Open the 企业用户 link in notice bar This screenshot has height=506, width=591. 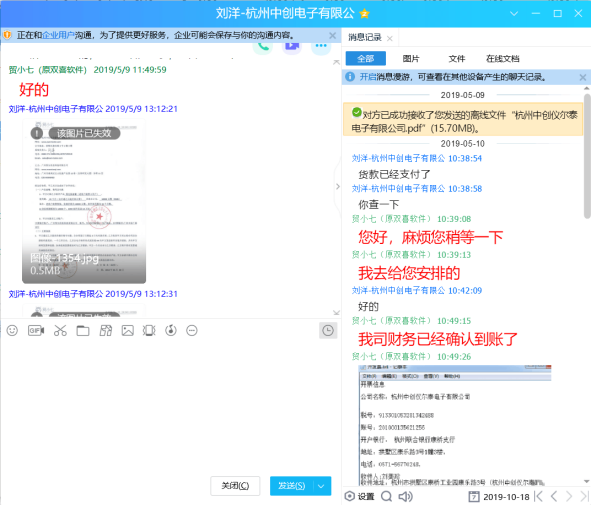(x=58, y=35)
